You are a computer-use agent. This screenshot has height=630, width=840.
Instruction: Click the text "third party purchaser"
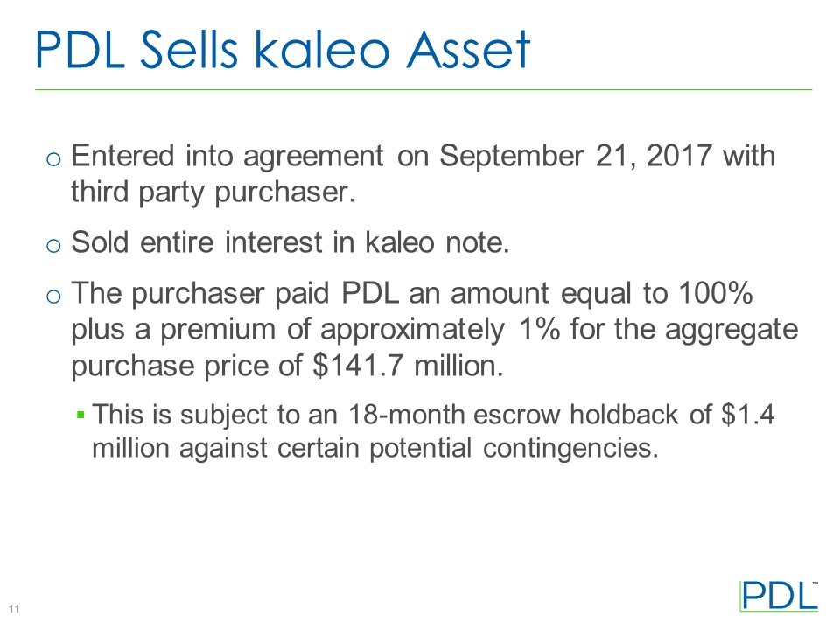click(211, 192)
